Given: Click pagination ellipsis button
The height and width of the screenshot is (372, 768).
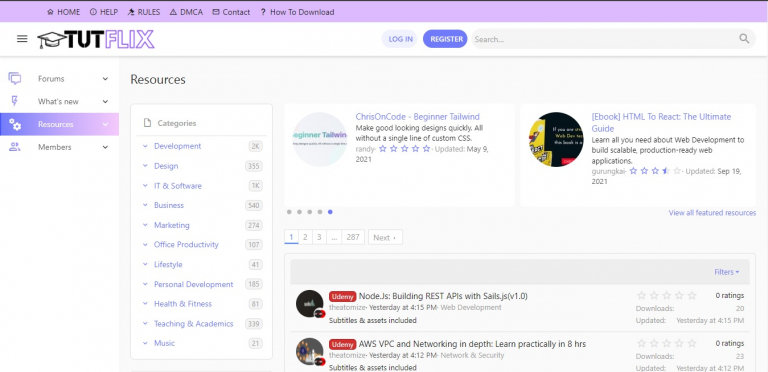Looking at the screenshot, I should point(334,237).
